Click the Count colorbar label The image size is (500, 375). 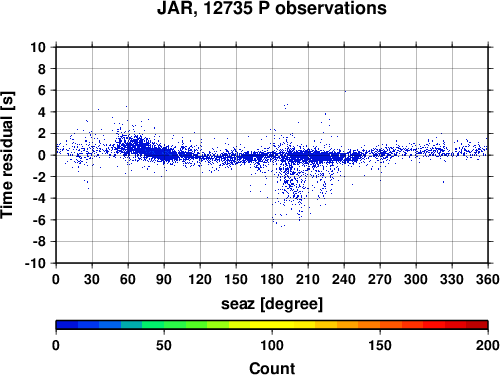272,368
